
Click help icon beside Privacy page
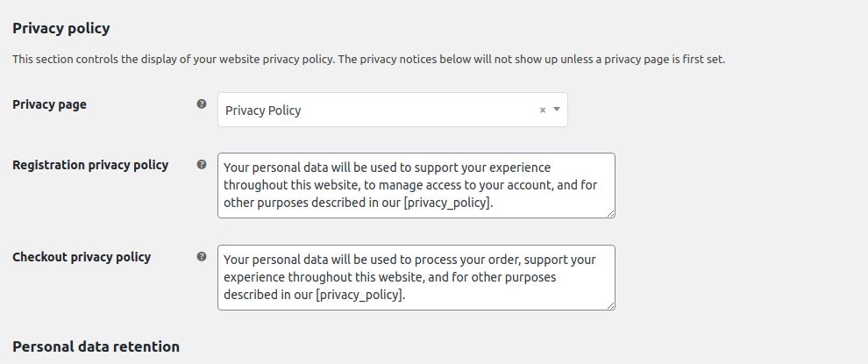coord(202,103)
